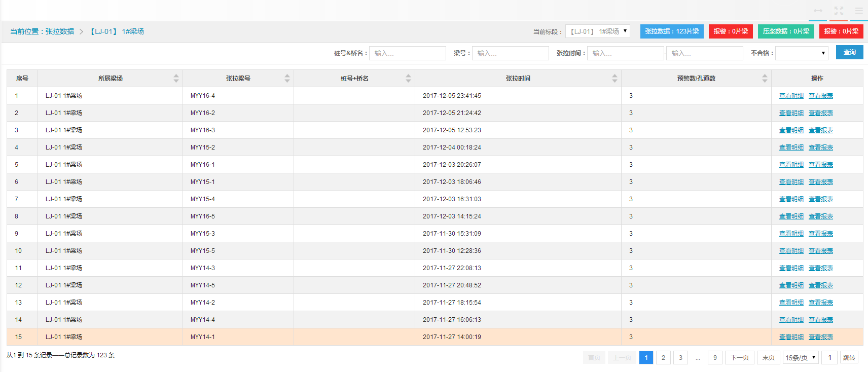Expand the 当前标段 dropdown
Image resolution: width=868 pixels, height=372 pixels.
click(598, 31)
